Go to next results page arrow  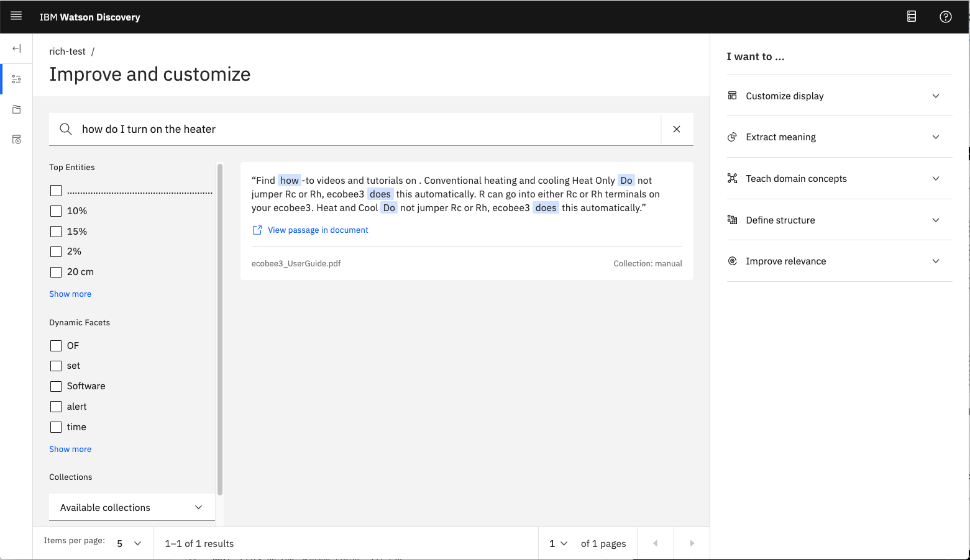[x=692, y=543]
